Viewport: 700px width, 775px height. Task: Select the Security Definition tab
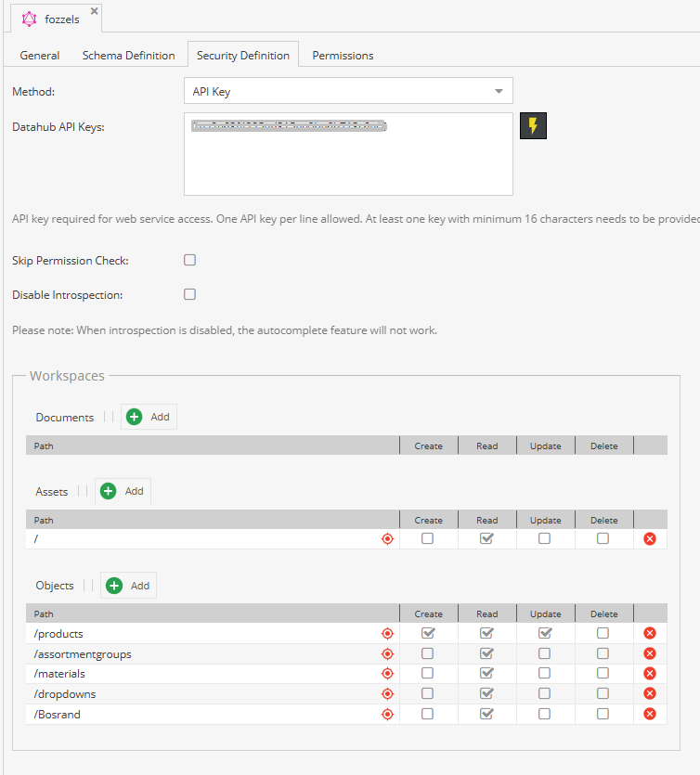[x=242, y=56]
